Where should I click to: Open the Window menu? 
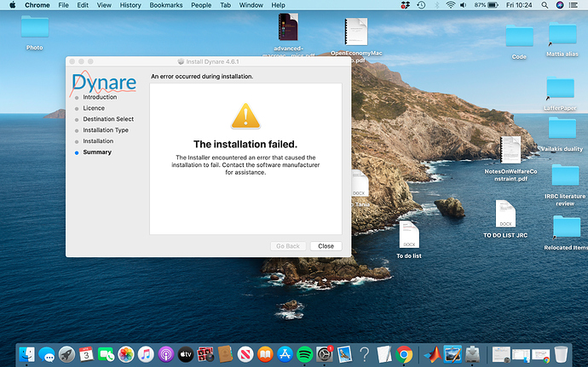(251, 5)
